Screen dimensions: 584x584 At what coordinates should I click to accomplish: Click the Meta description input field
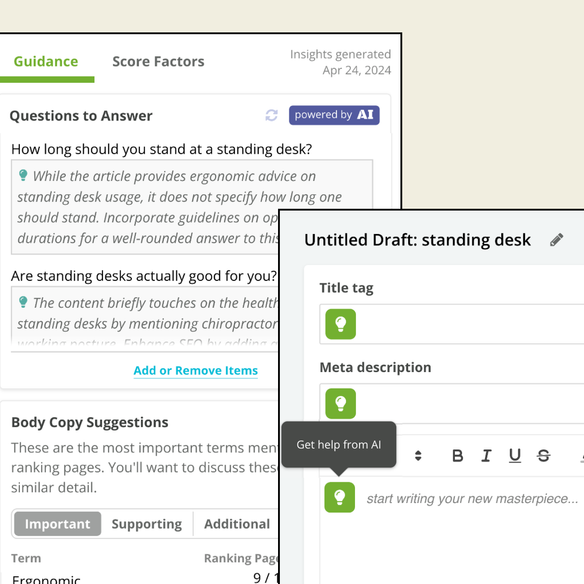tap(451, 403)
